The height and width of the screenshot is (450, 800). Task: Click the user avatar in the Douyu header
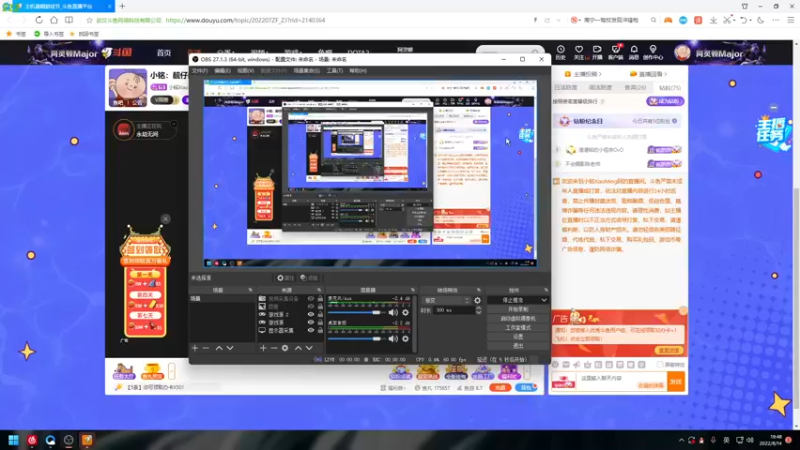[682, 53]
